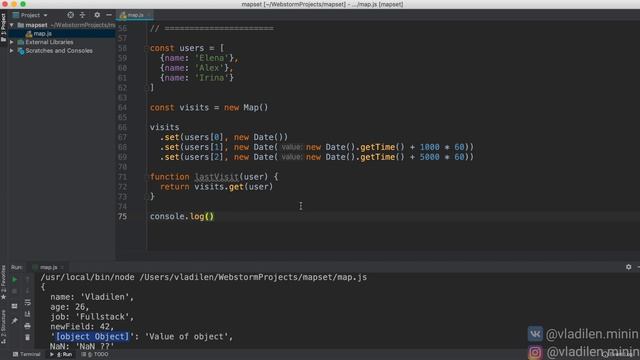Click inside console.log() parentheses on line 75

pyautogui.click(x=209, y=217)
